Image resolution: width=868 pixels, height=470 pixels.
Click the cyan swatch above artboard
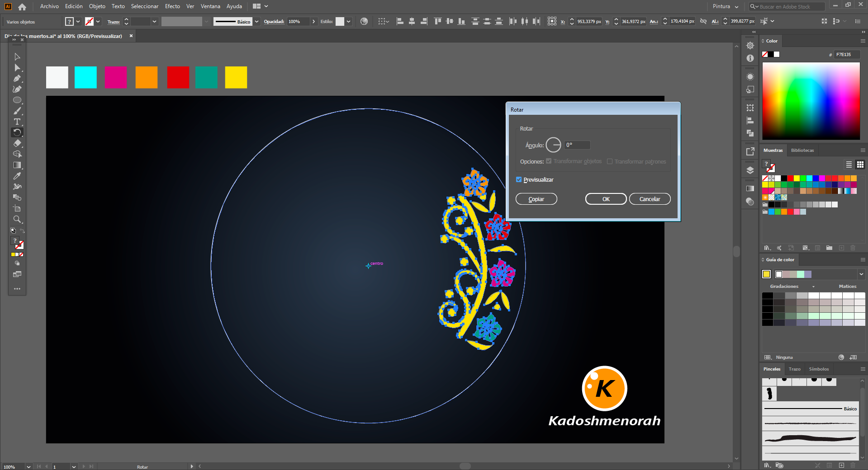tap(85, 77)
